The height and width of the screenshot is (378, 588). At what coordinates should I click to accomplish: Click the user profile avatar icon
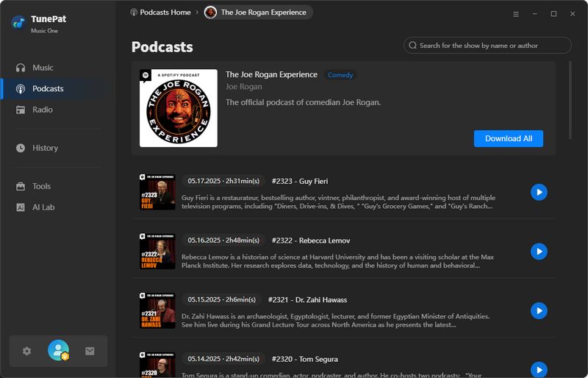click(x=58, y=351)
